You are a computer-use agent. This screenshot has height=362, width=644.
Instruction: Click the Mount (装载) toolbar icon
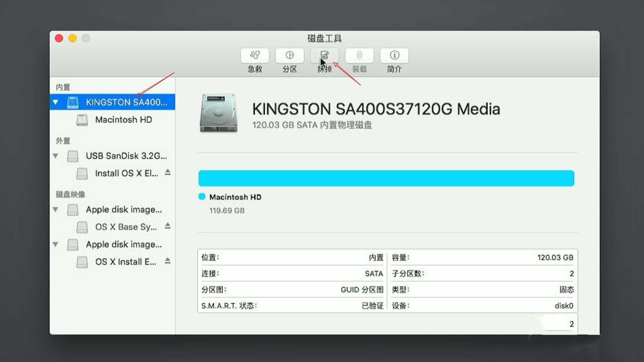pos(359,55)
